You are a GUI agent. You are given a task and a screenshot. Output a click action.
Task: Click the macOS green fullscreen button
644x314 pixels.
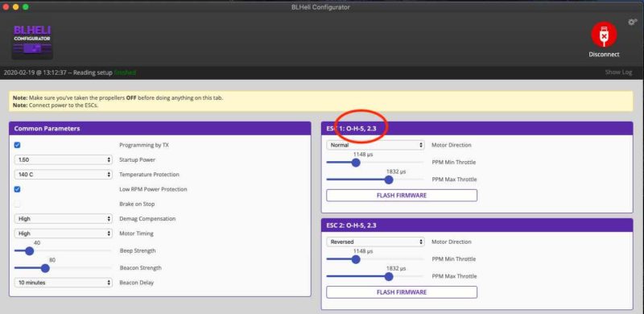click(x=26, y=7)
